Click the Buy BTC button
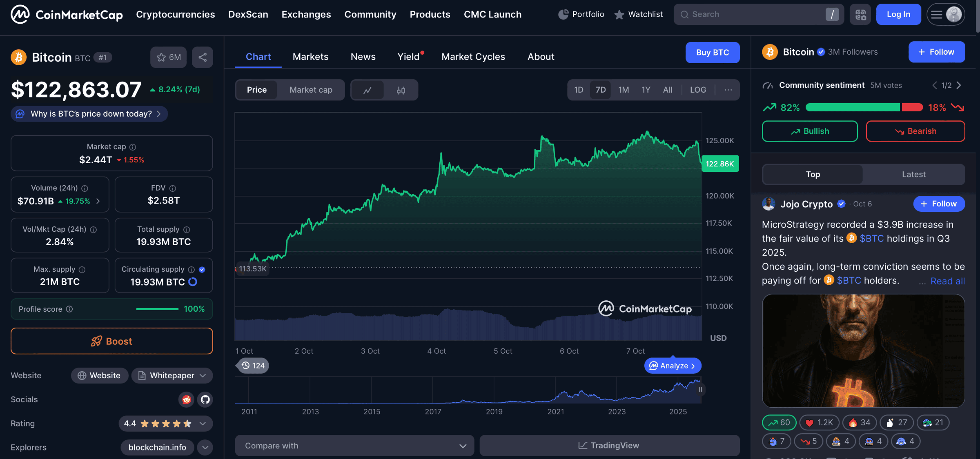 click(x=712, y=53)
